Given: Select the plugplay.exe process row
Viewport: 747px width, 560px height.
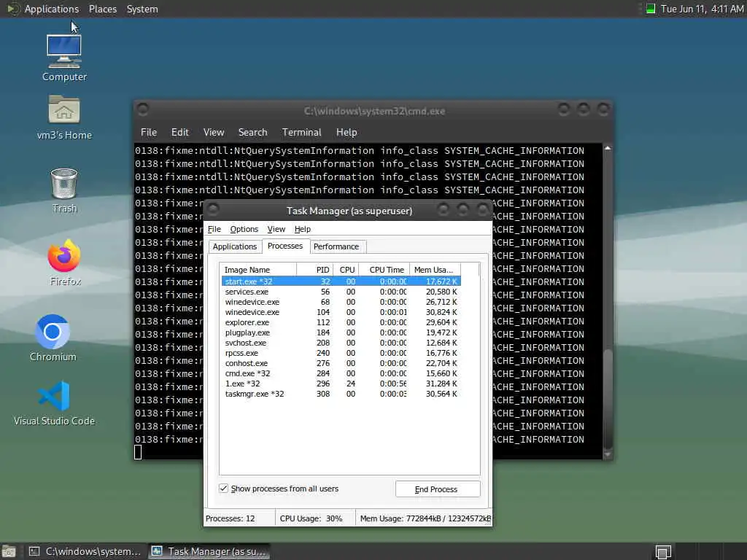Looking at the screenshot, I should (x=341, y=332).
